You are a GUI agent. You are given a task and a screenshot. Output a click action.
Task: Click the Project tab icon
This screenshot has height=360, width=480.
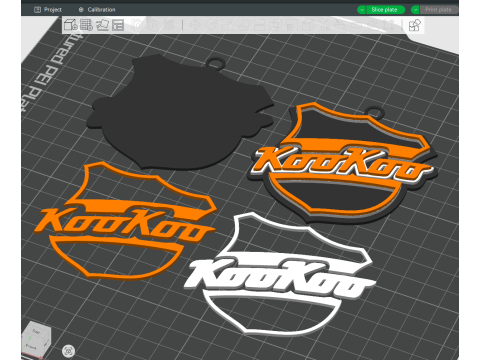point(37,10)
